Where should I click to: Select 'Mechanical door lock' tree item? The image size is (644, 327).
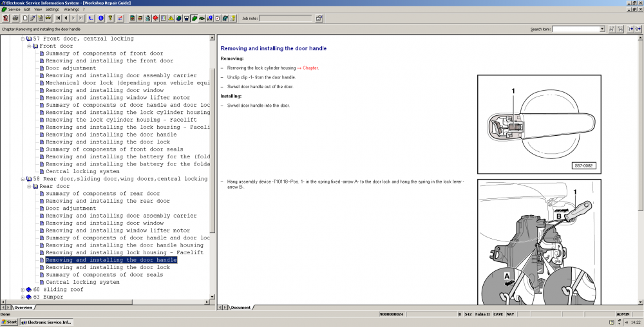coord(128,83)
